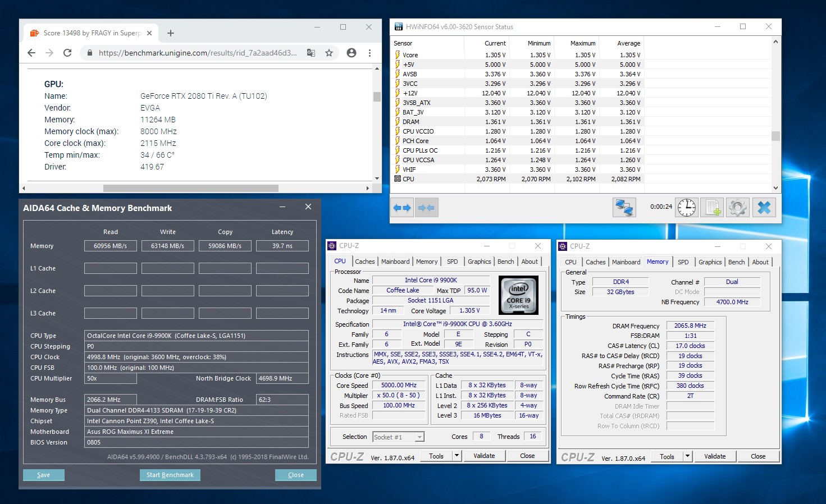The width and height of the screenshot is (826, 504).
Task: Reset HWiNFO timer with the clock icon
Action: pyautogui.click(x=686, y=208)
